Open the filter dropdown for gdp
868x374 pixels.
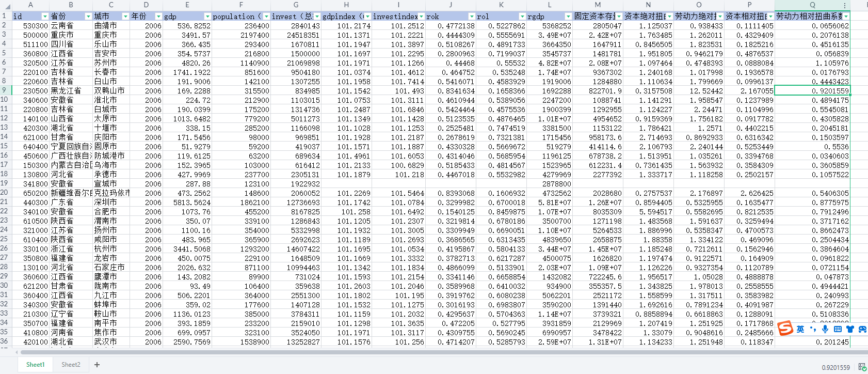(x=207, y=17)
